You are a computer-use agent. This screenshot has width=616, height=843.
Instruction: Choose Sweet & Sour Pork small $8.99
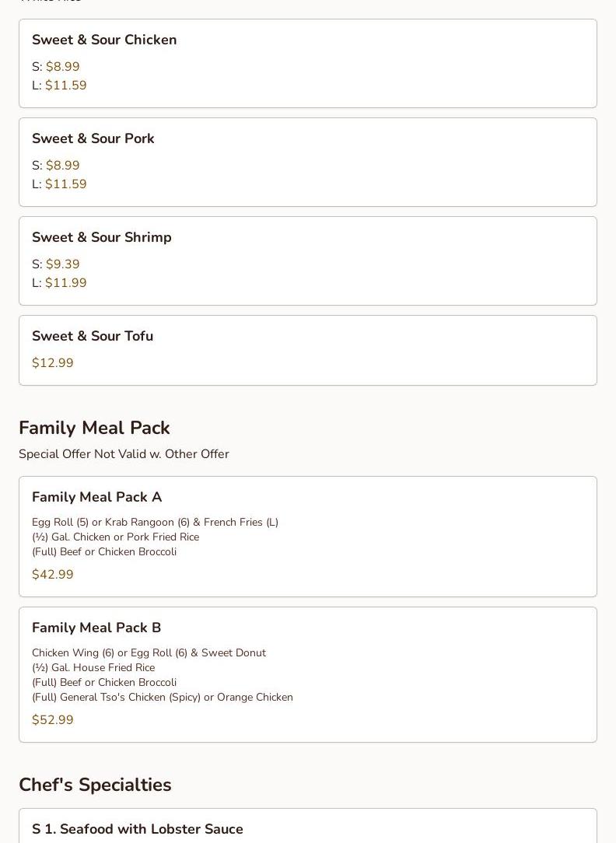pos(56,166)
